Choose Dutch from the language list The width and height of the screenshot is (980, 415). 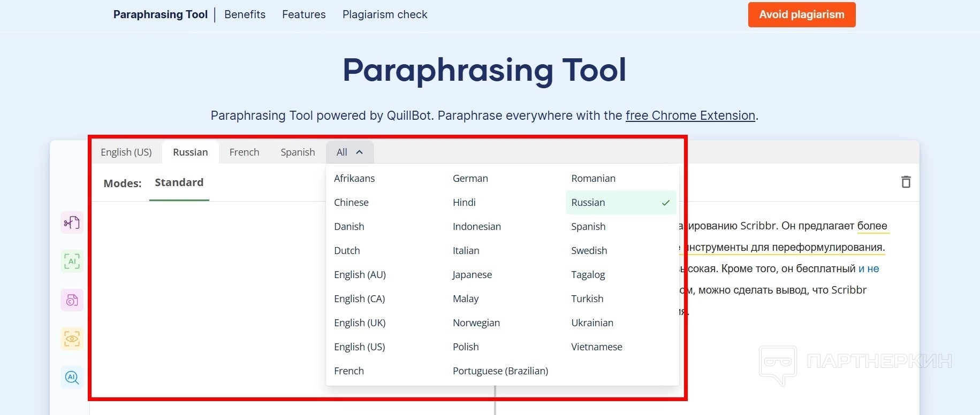pos(347,250)
